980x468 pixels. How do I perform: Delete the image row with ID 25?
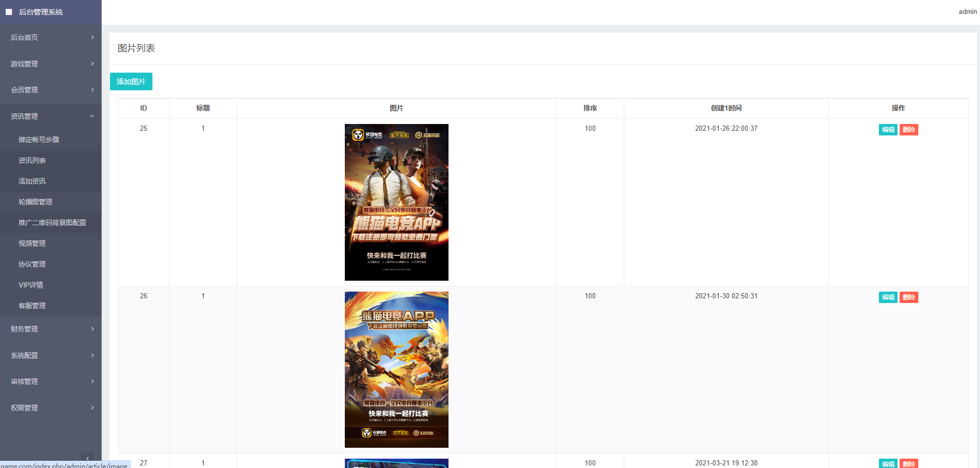(x=908, y=130)
